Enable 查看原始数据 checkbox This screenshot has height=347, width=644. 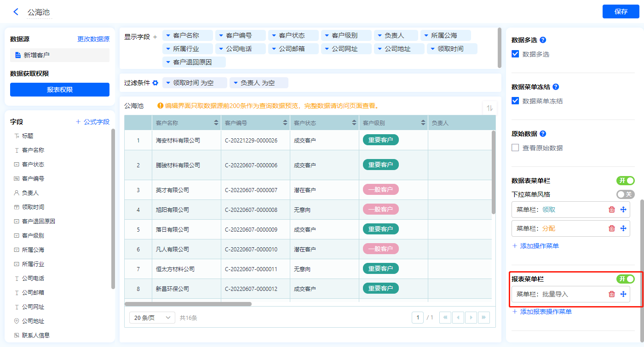(516, 148)
